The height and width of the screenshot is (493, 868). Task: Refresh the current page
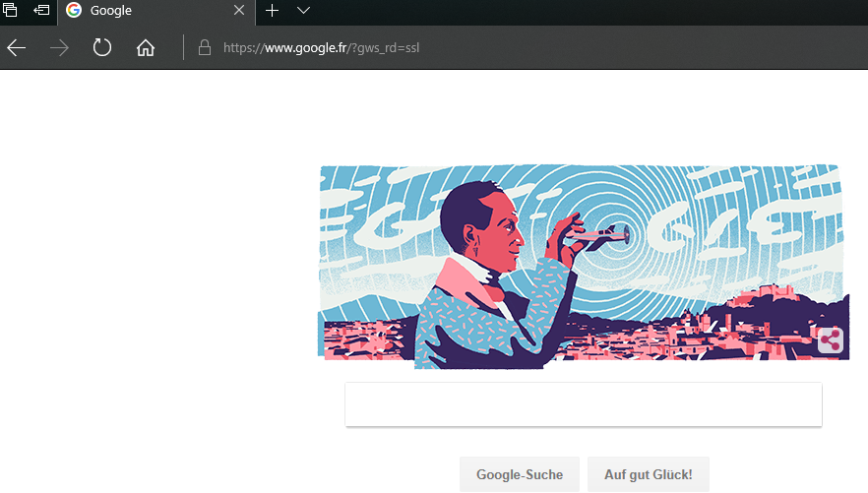click(x=102, y=47)
